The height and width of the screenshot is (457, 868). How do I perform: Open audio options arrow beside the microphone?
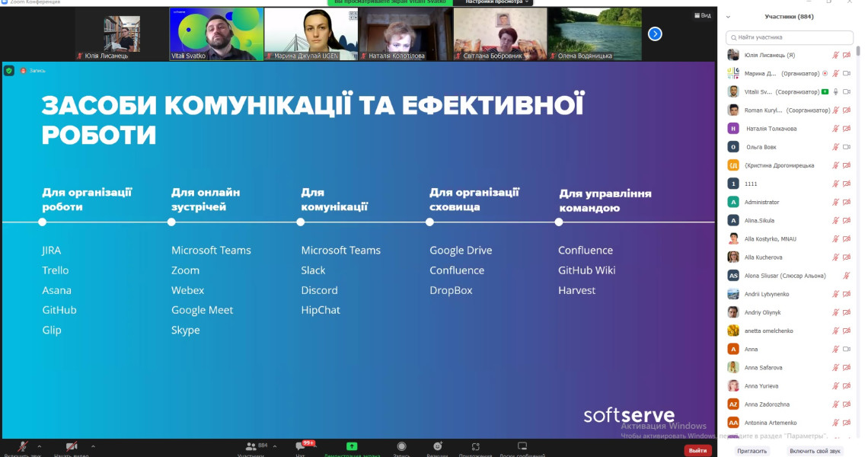(x=40, y=446)
